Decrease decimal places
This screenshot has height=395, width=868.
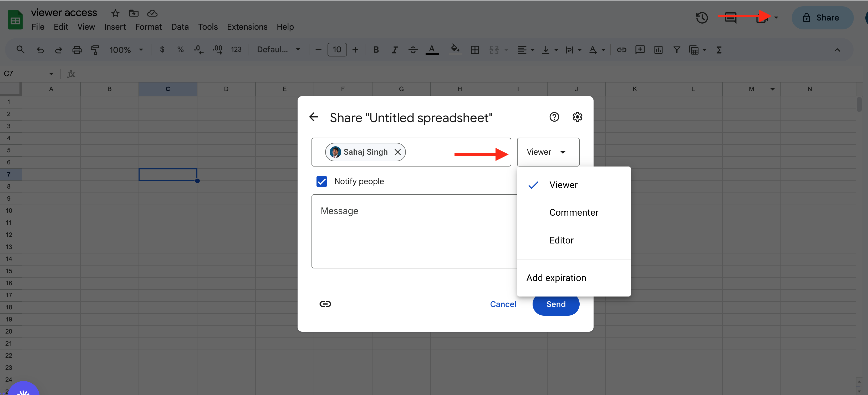pos(199,49)
